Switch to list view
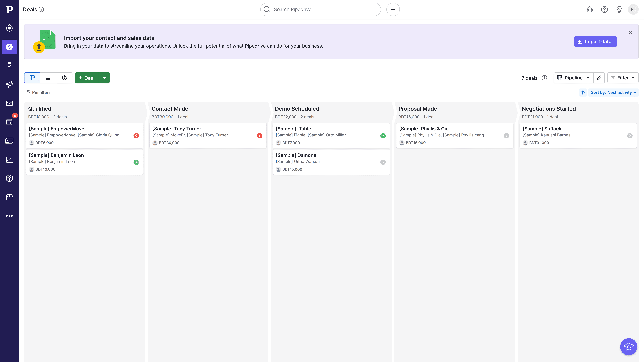The image size is (644, 362). click(x=48, y=78)
